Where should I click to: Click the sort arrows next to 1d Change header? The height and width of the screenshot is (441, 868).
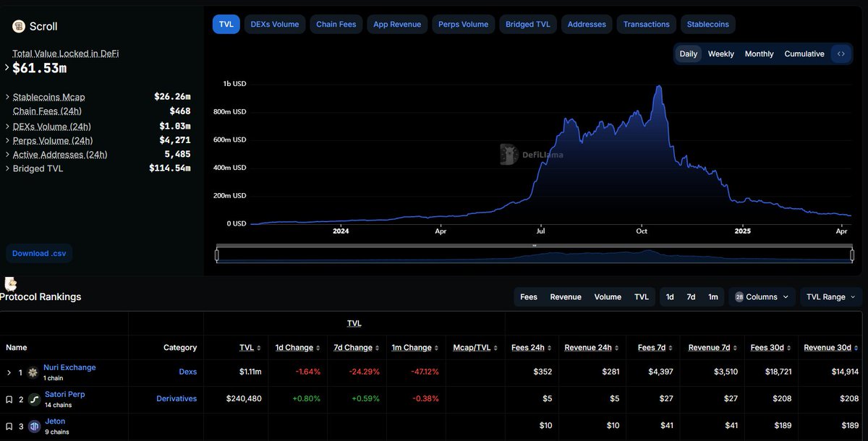pos(318,348)
